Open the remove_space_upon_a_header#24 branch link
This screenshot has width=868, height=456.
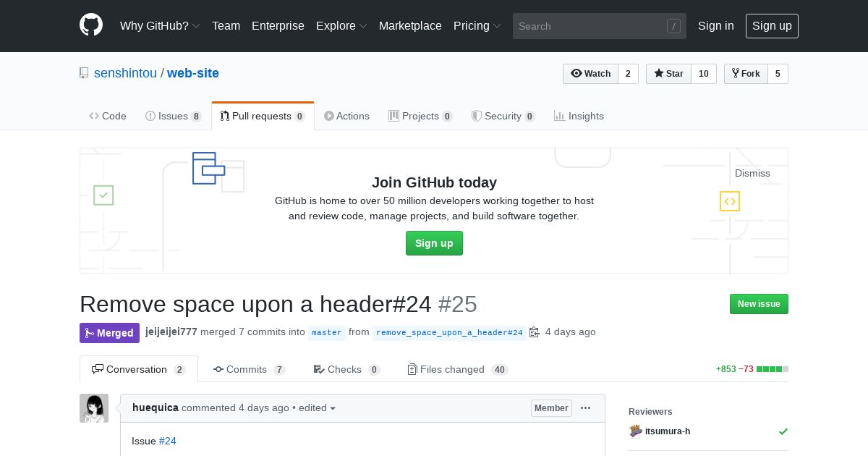click(x=449, y=332)
